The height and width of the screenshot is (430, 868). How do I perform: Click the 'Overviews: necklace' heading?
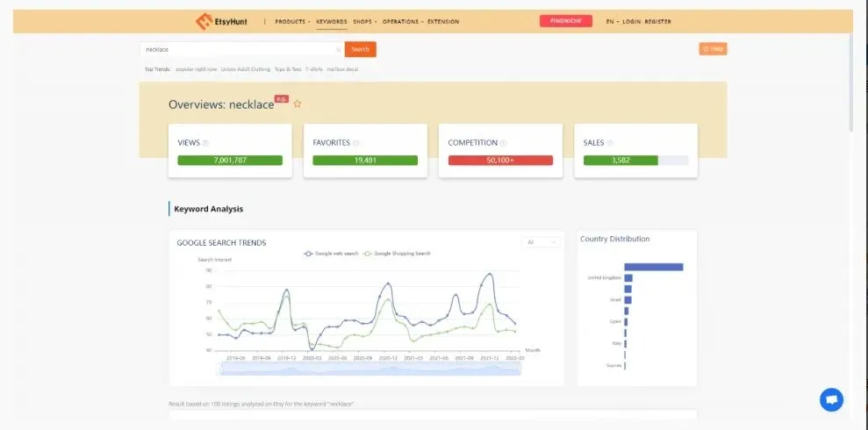tap(221, 104)
